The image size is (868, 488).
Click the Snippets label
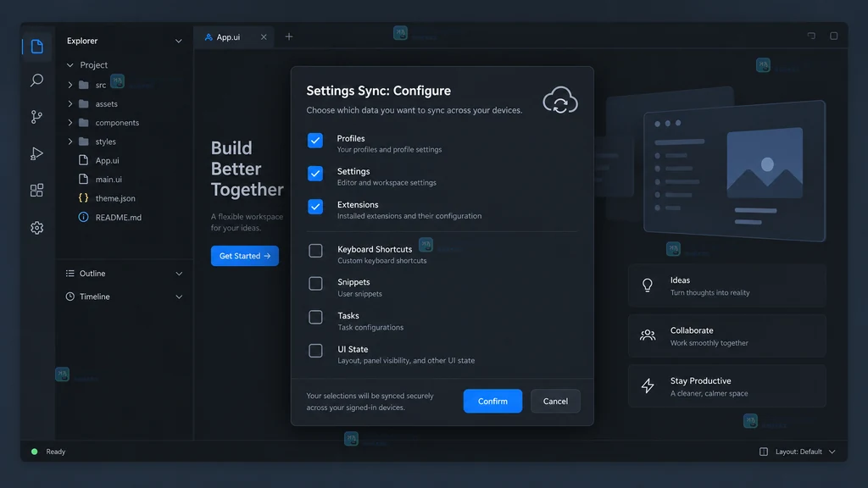click(353, 282)
